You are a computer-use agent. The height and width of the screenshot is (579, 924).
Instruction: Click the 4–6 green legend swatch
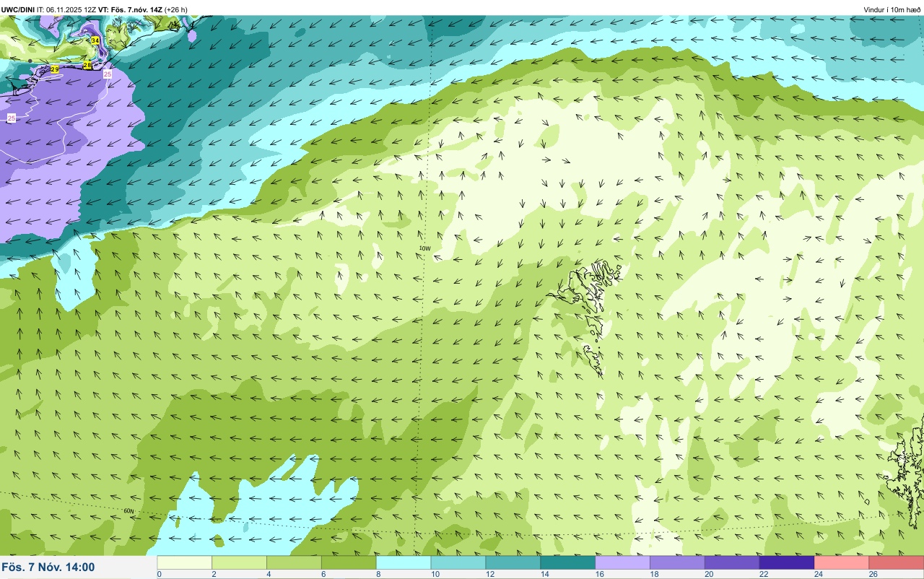295,562
